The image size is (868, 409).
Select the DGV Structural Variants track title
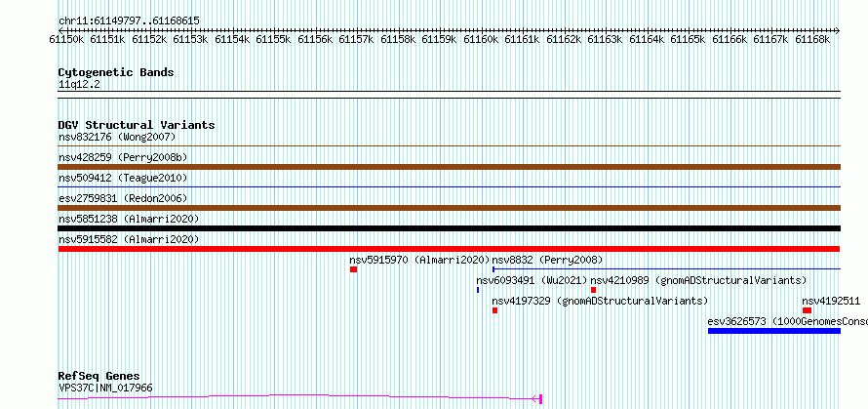pyautogui.click(x=137, y=125)
